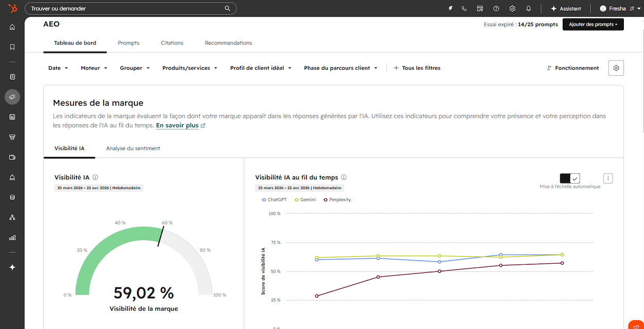
Task: Click the dashboard settings gear beside Fonctionnement
Action: coord(616,68)
